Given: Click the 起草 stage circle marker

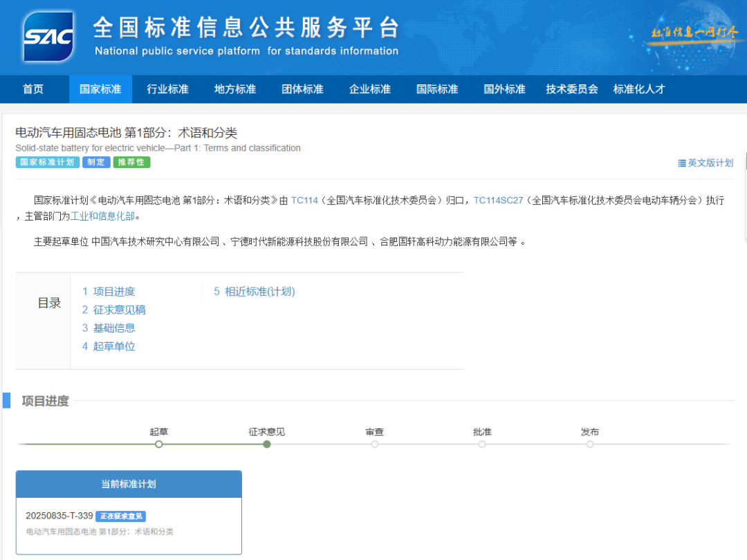Looking at the screenshot, I should (159, 444).
